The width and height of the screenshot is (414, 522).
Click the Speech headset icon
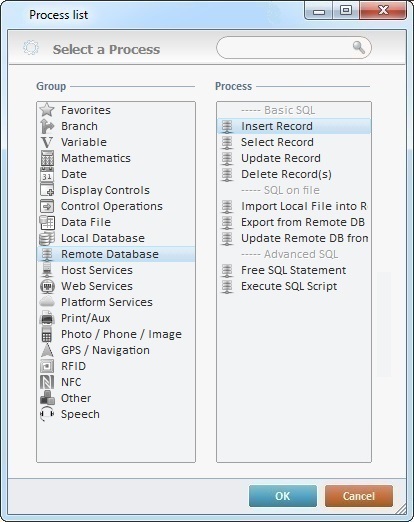click(47, 414)
